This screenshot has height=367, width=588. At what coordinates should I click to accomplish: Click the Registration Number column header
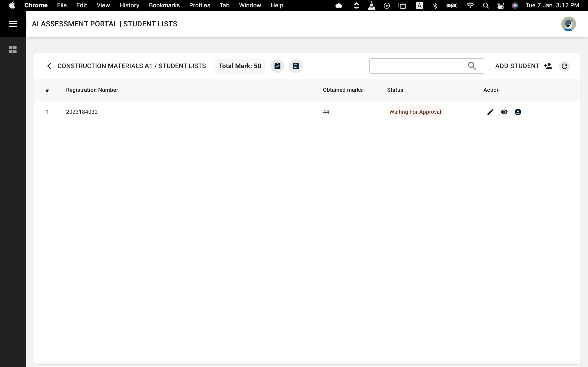click(x=92, y=90)
